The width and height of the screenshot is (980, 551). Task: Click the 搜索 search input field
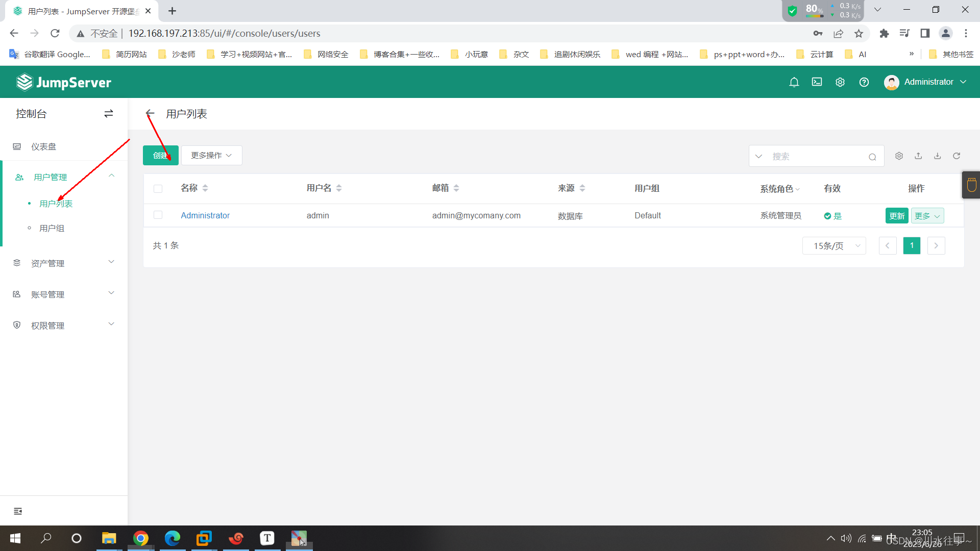(x=817, y=157)
